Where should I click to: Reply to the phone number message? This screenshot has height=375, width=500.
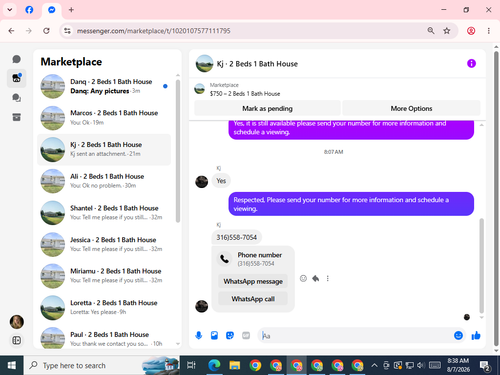coord(315,278)
